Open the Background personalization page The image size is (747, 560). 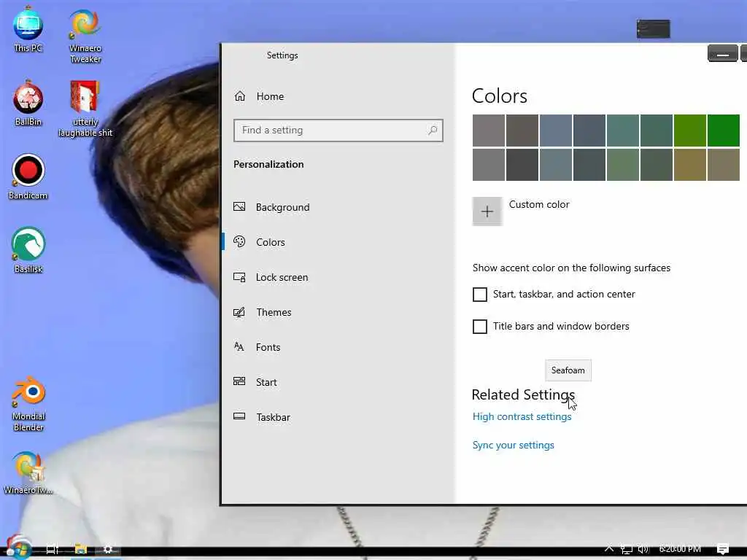271,207
